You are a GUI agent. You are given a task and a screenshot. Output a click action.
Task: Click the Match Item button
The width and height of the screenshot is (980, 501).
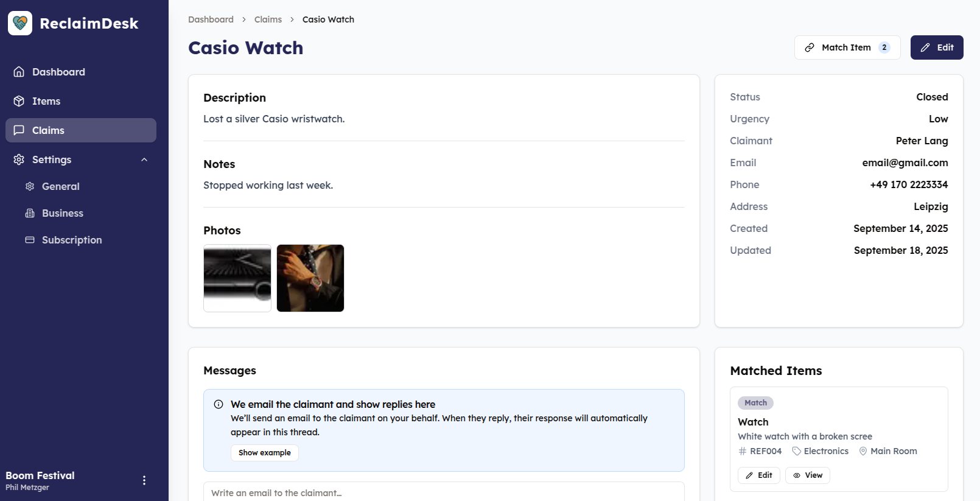tap(847, 47)
